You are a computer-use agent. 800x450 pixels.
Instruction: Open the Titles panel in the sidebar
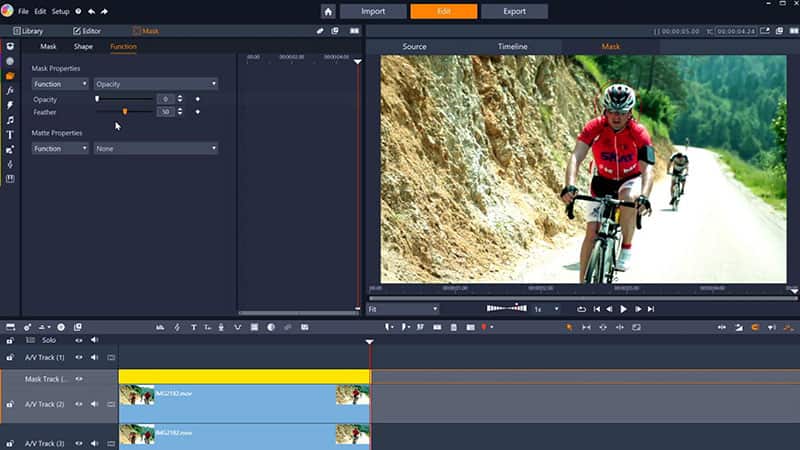pos(10,134)
